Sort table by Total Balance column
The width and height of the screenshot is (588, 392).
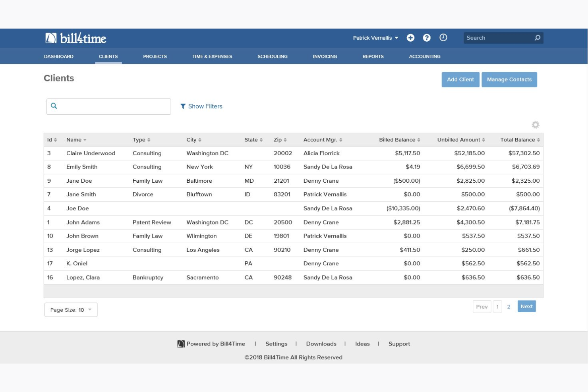click(x=520, y=140)
